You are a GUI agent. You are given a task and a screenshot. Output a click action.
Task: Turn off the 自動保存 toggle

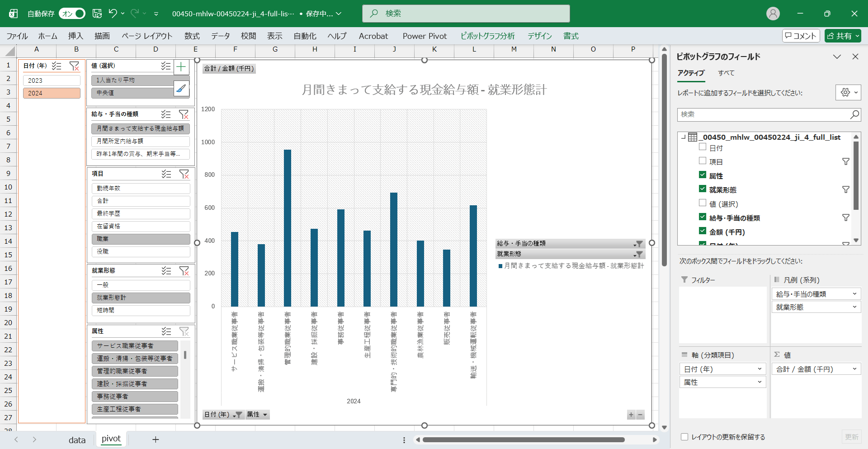click(x=73, y=14)
